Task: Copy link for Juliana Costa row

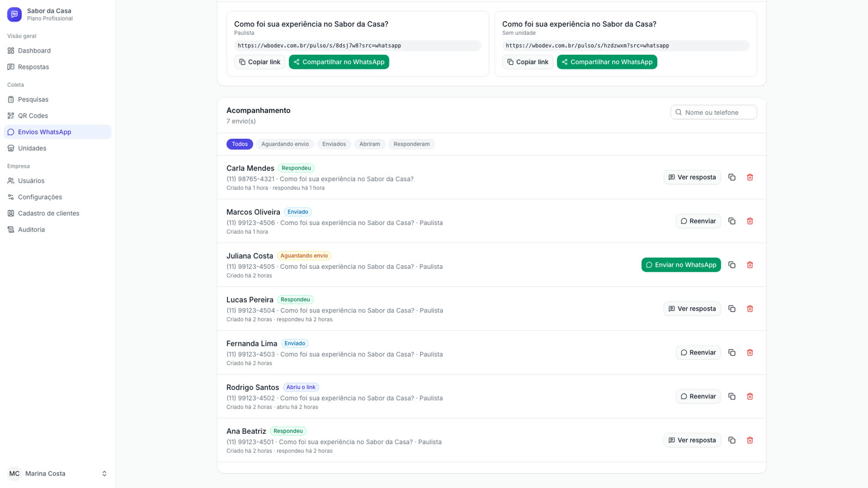Action: [732, 265]
